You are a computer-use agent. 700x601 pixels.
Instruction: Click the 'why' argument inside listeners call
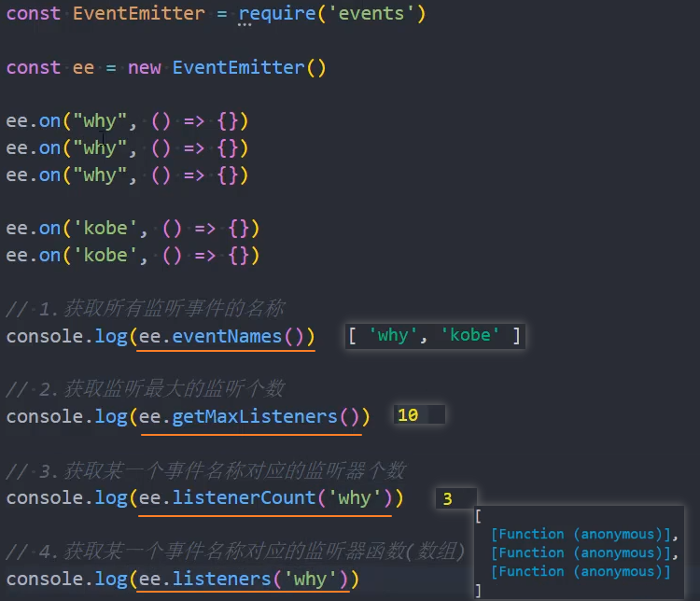pos(309,579)
